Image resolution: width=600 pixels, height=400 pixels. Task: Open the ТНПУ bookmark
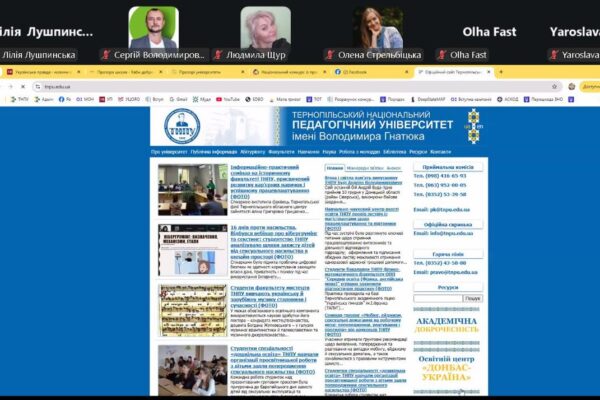tap(20, 100)
